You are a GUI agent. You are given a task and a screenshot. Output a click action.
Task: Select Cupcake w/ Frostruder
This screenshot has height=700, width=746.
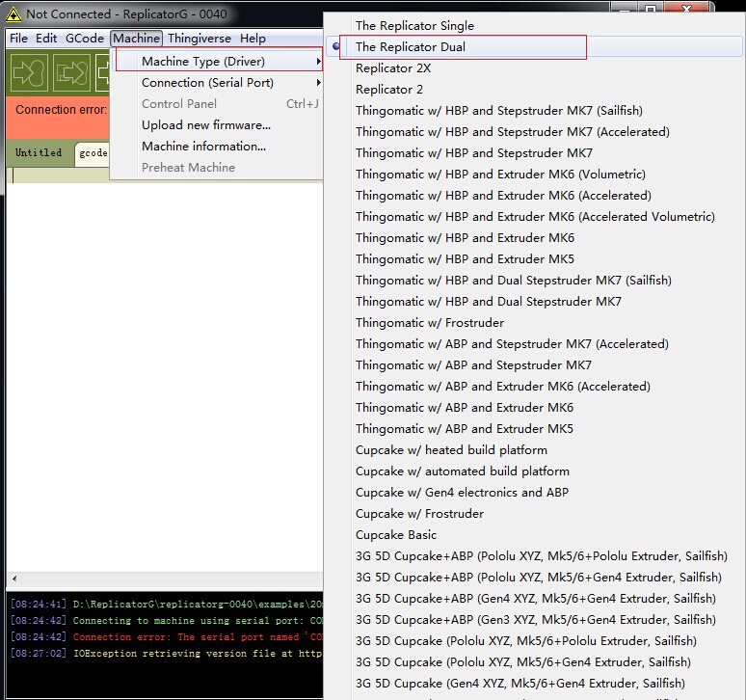(x=534, y=514)
